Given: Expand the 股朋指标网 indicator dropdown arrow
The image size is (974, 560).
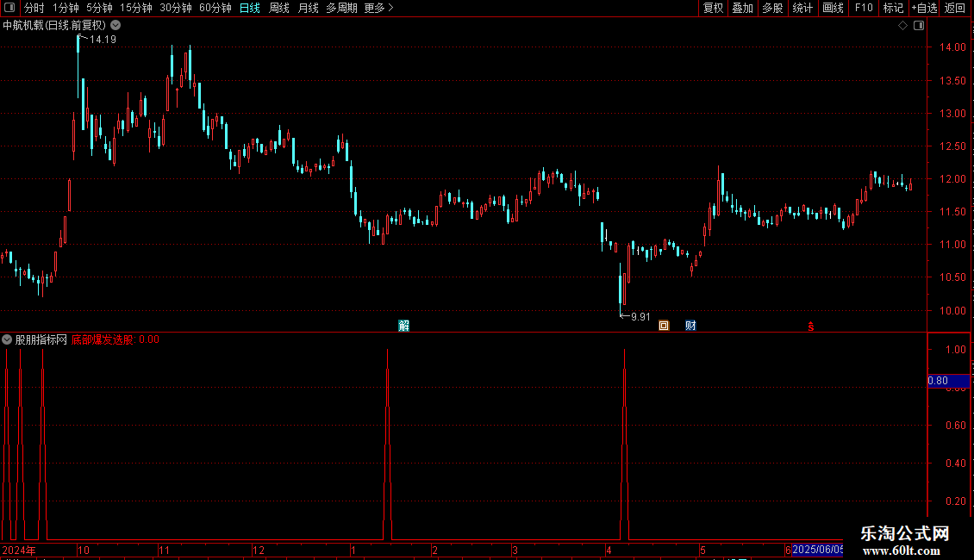Looking at the screenshot, I should click(x=7, y=339).
